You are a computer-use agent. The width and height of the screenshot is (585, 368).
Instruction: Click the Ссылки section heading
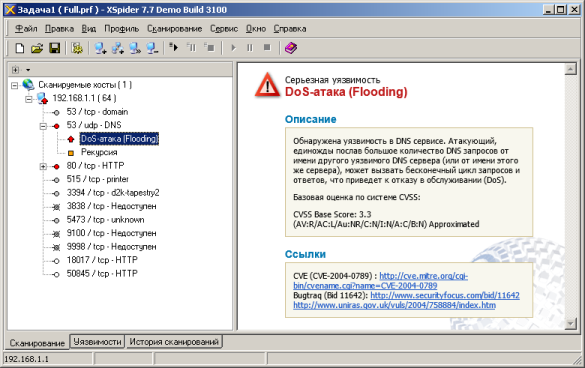[305, 254]
